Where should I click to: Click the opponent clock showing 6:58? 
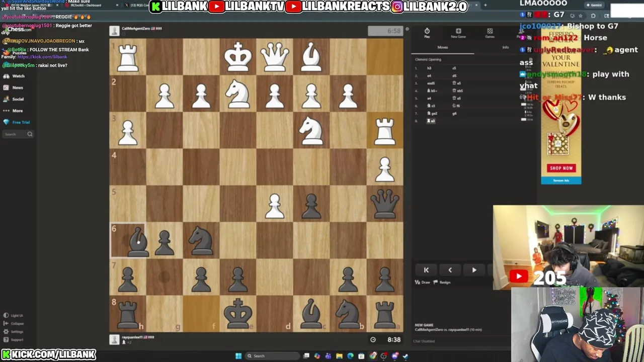pyautogui.click(x=386, y=31)
